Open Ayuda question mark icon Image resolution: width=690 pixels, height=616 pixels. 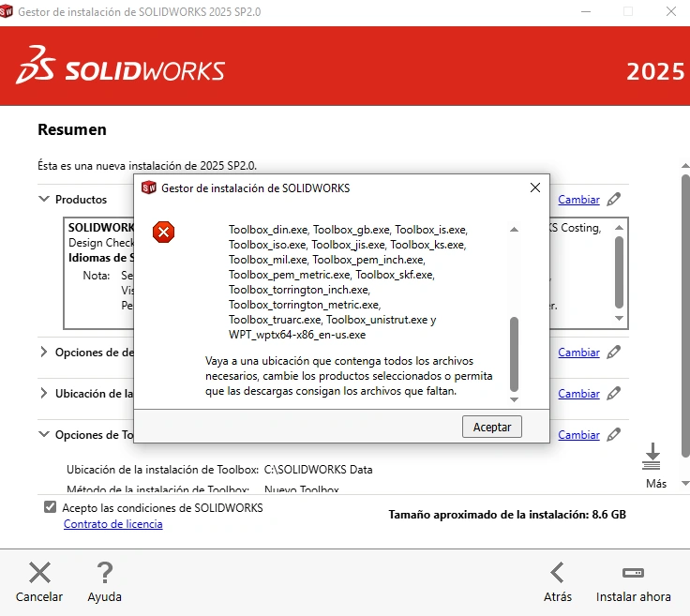tap(105, 572)
